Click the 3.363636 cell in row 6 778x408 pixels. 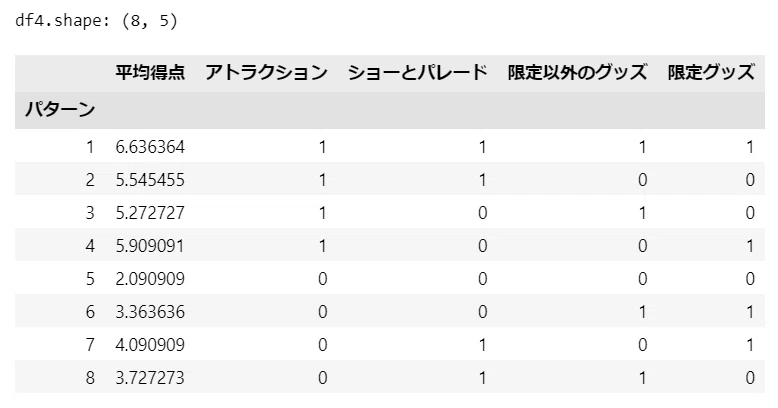150,312
